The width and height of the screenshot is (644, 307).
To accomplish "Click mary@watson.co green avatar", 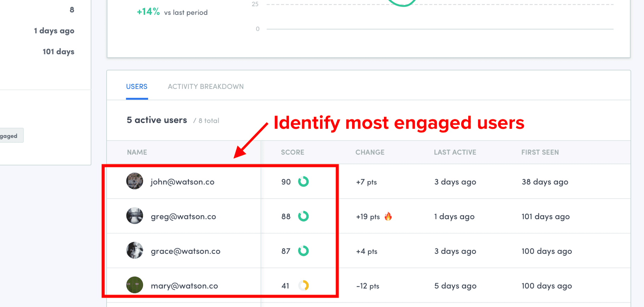I will tap(135, 285).
